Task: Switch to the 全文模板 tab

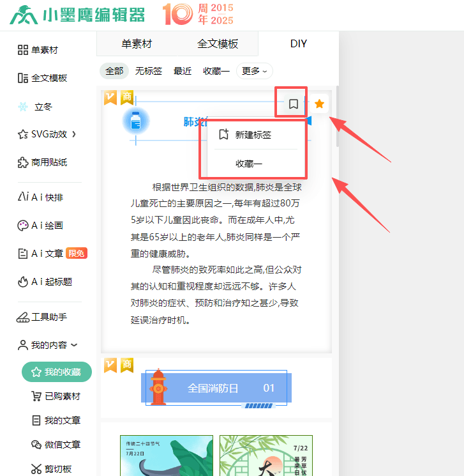Action: (x=218, y=44)
